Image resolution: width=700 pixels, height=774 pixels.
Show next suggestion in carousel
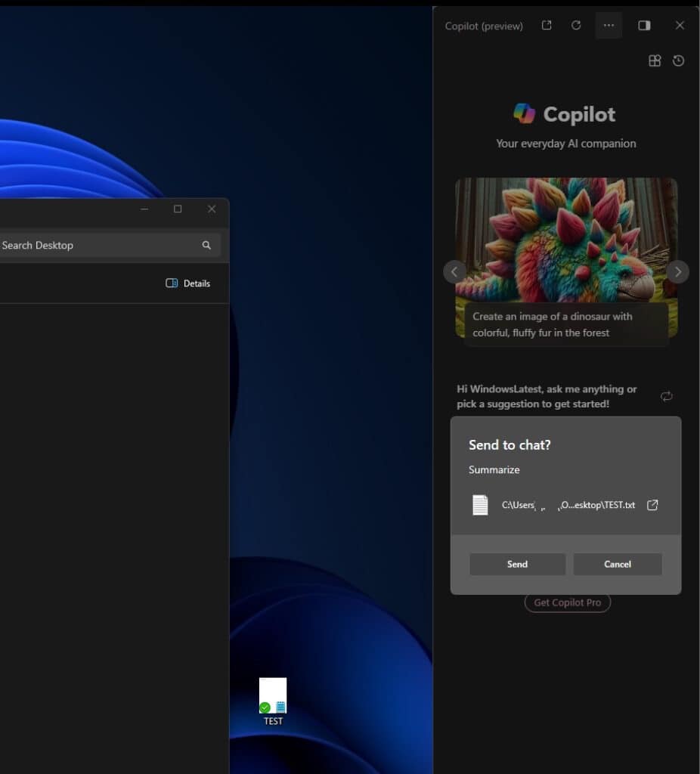[x=678, y=271]
